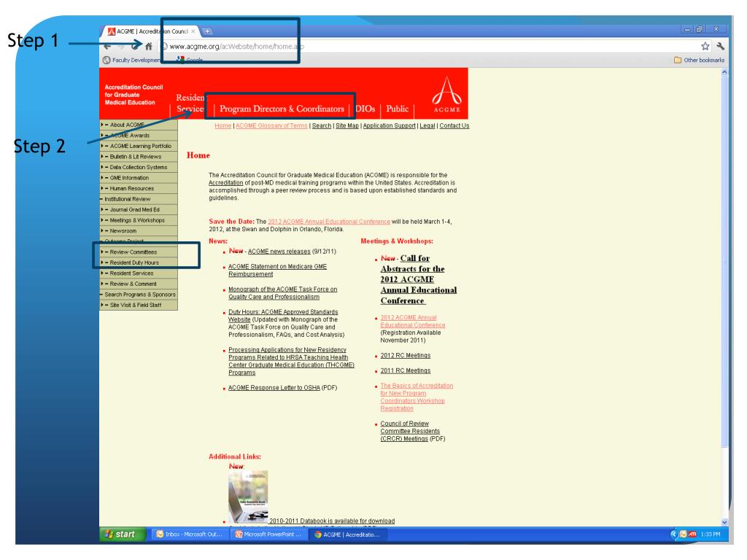
Task: Open Call for Abstracts conference link
Action: [x=418, y=279]
